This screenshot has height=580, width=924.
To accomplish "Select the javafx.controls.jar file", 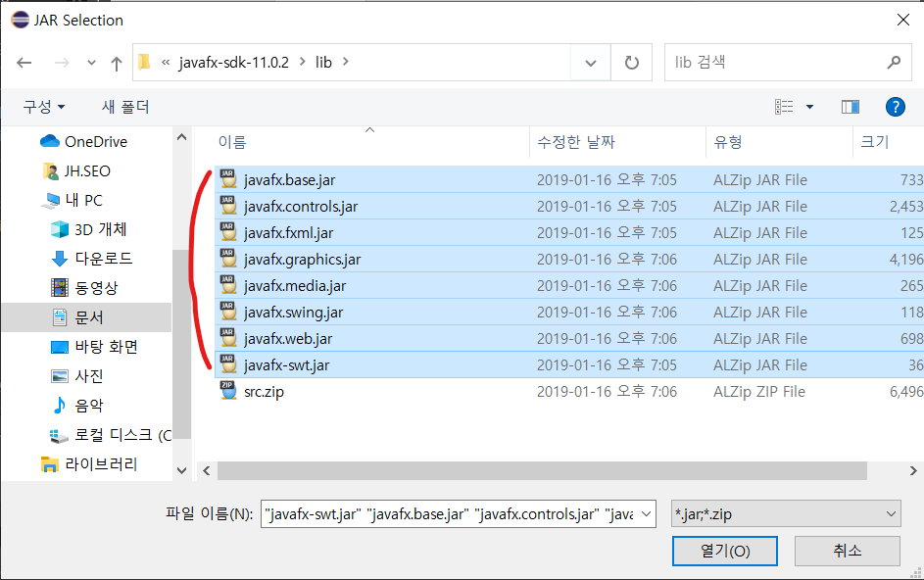I will (569, 207).
